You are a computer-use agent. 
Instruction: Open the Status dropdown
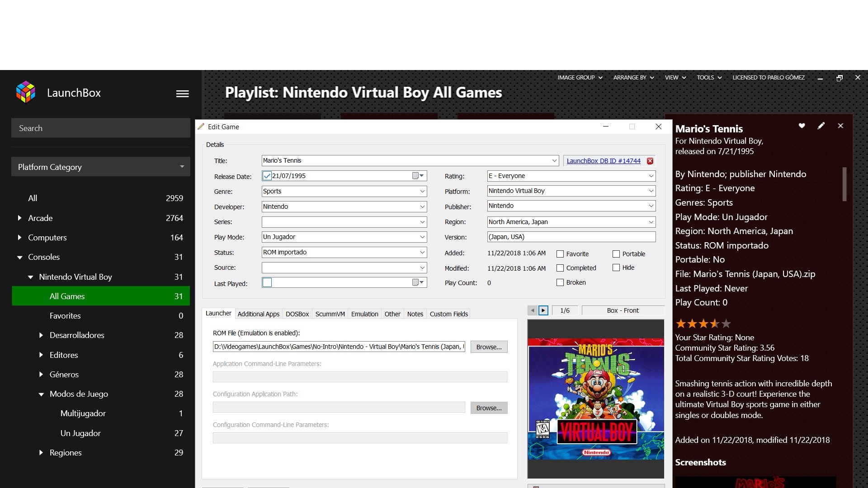[422, 252]
